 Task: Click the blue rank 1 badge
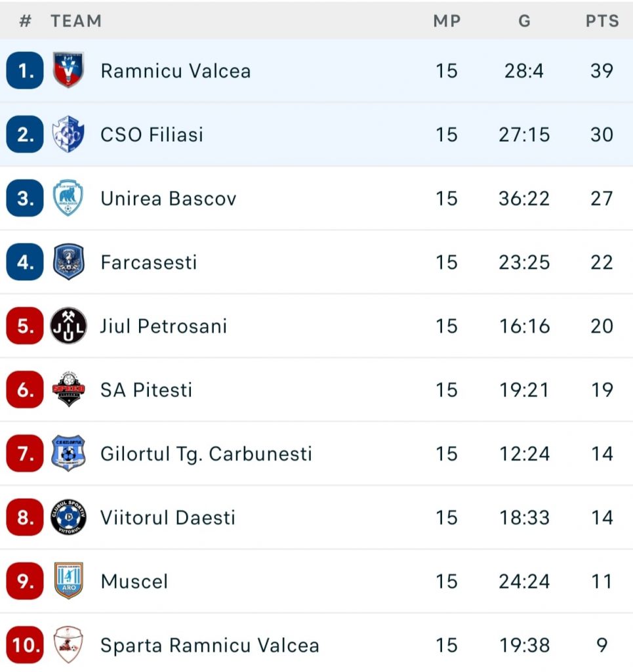pos(25,70)
